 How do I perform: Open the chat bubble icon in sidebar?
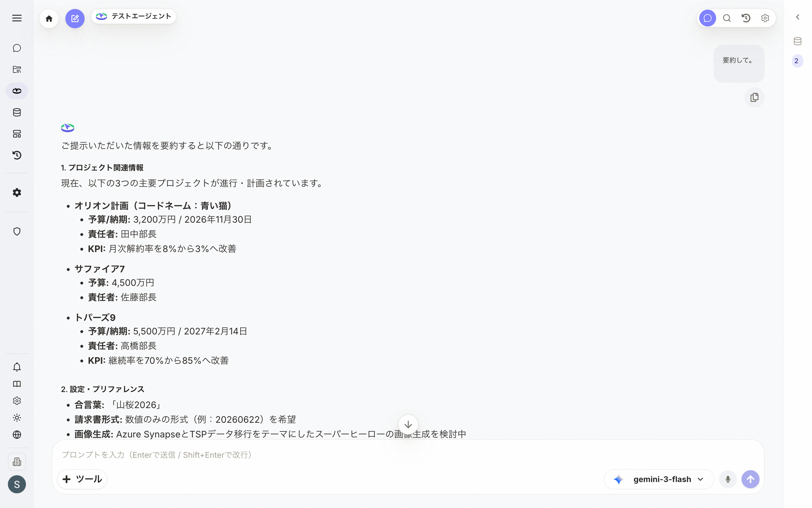click(17, 48)
